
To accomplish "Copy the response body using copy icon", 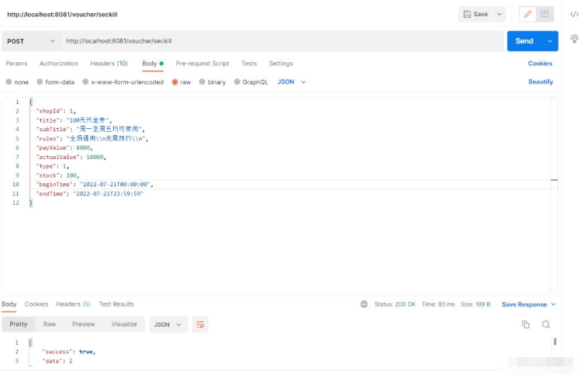I will (525, 325).
